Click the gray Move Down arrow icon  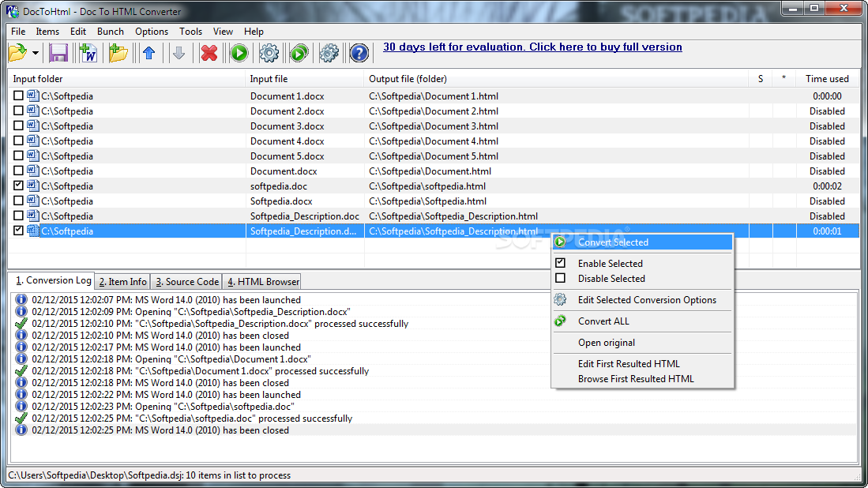[178, 53]
